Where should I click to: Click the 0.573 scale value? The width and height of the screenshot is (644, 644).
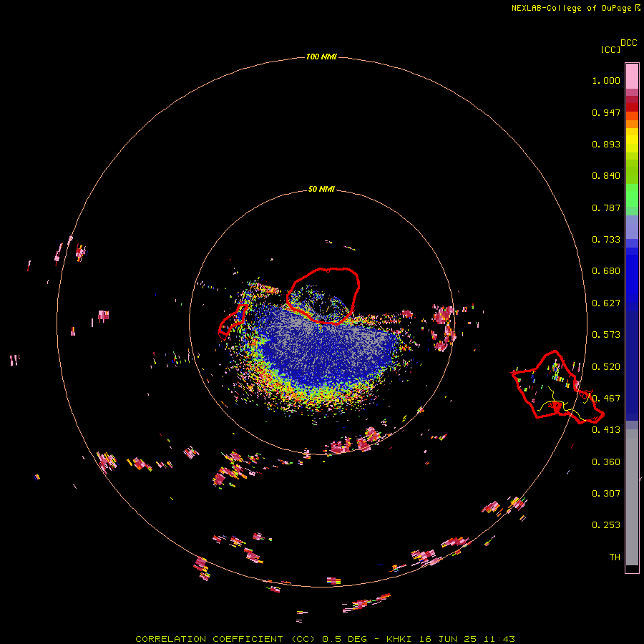606,335
